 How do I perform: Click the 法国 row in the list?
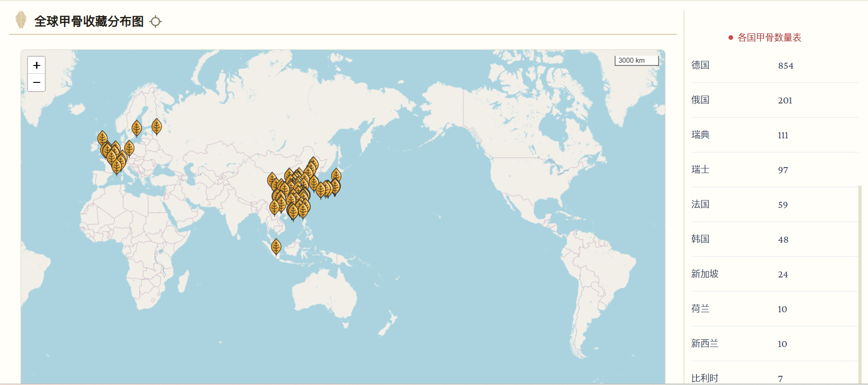774,205
